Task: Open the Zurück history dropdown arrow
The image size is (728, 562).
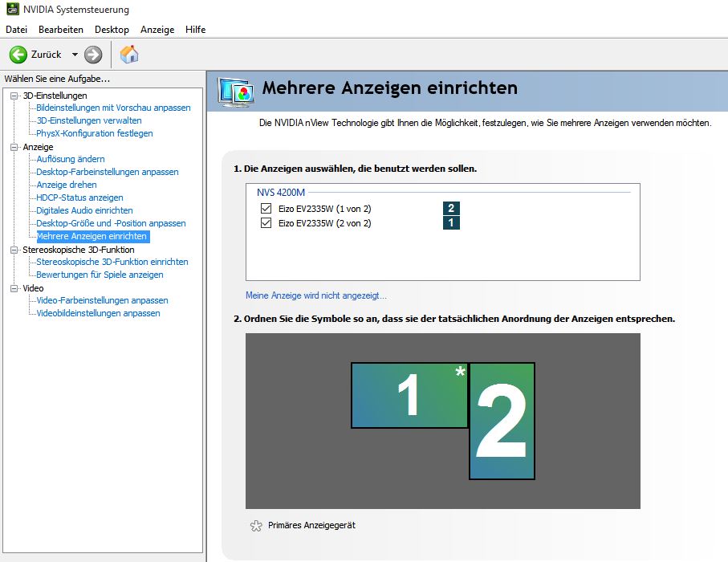Action: point(75,55)
